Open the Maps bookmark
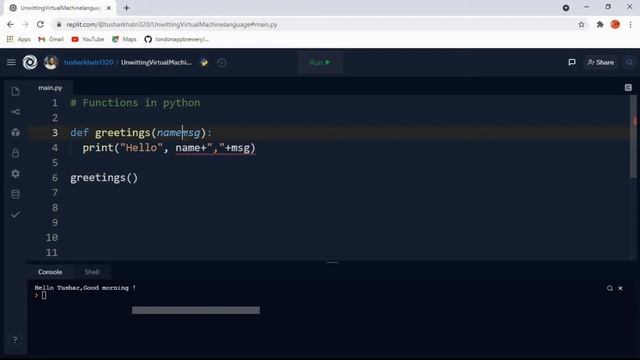 [124, 39]
